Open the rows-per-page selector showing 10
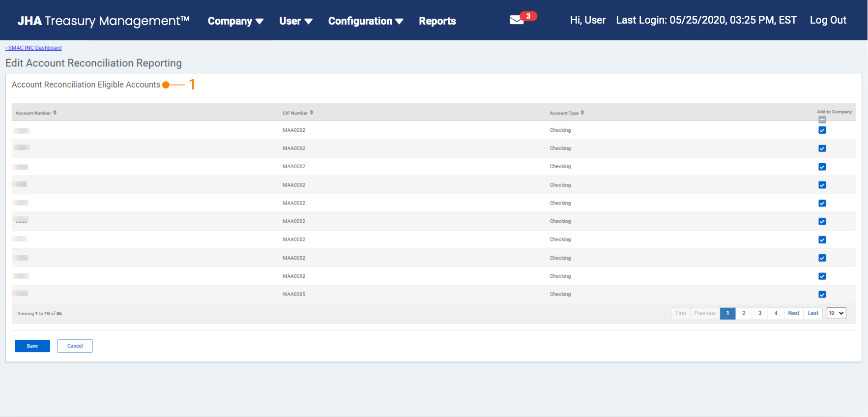This screenshot has height=417, width=868. tap(836, 313)
